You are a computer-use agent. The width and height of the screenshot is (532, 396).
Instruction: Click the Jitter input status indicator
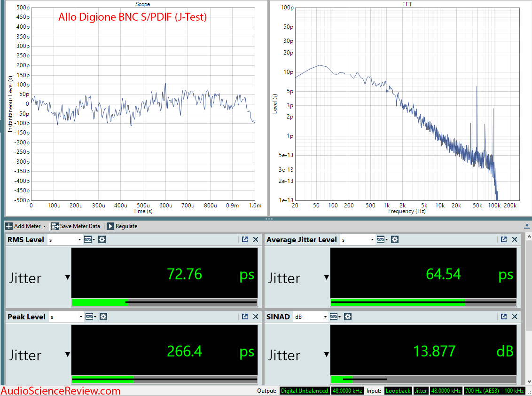(421, 391)
